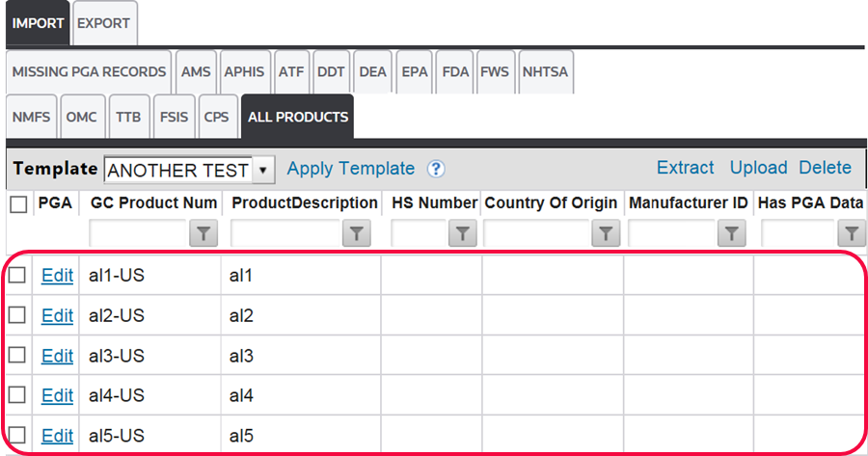Click the ProductDescription filter icon
868x456 pixels.
[357, 232]
